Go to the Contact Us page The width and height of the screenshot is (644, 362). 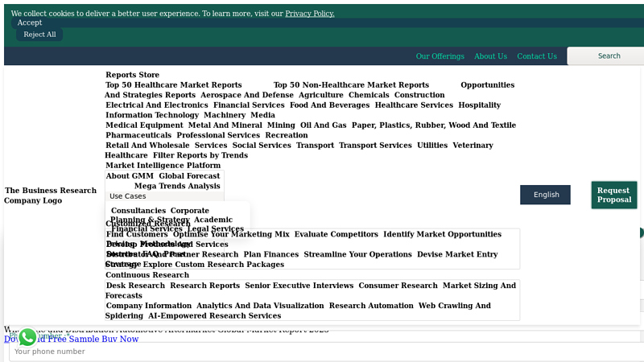point(536,56)
